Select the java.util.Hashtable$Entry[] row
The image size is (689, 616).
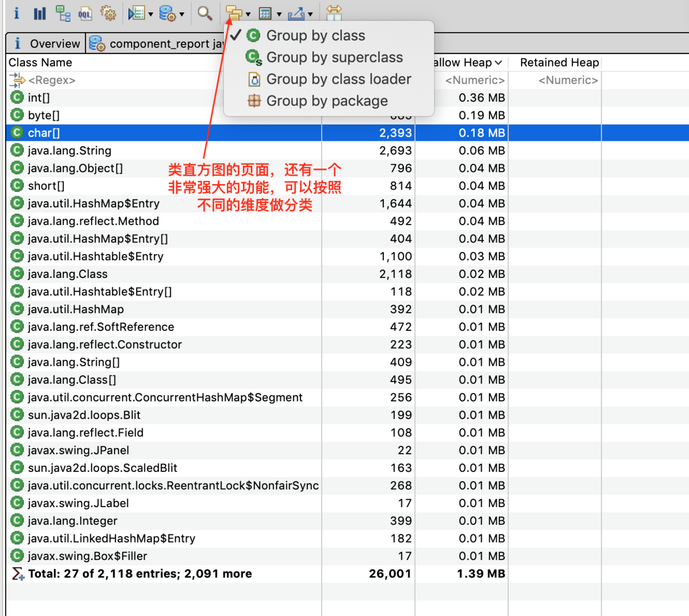click(348, 292)
